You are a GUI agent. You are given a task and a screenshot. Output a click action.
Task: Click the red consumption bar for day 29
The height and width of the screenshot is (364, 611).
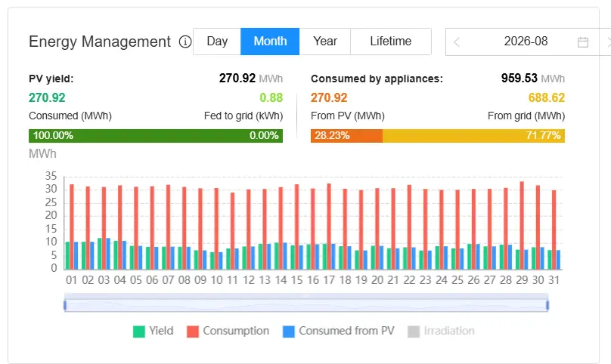click(522, 225)
